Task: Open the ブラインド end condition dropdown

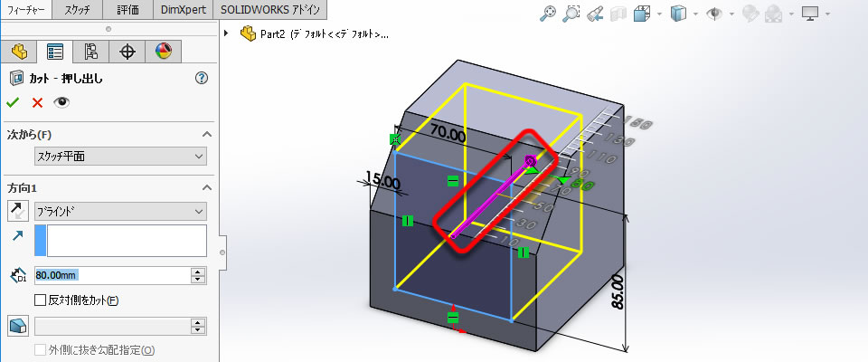Action: click(x=120, y=211)
